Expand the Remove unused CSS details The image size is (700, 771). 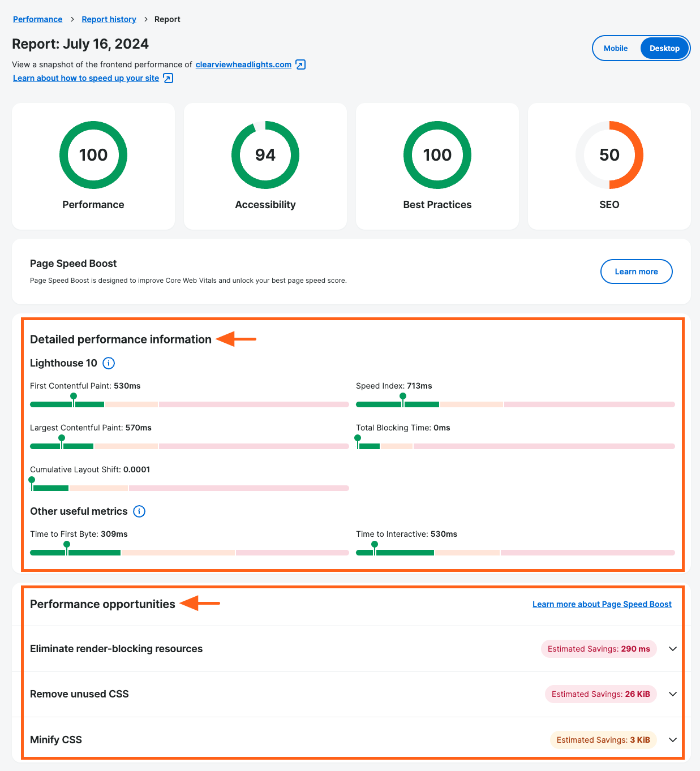[x=672, y=694]
